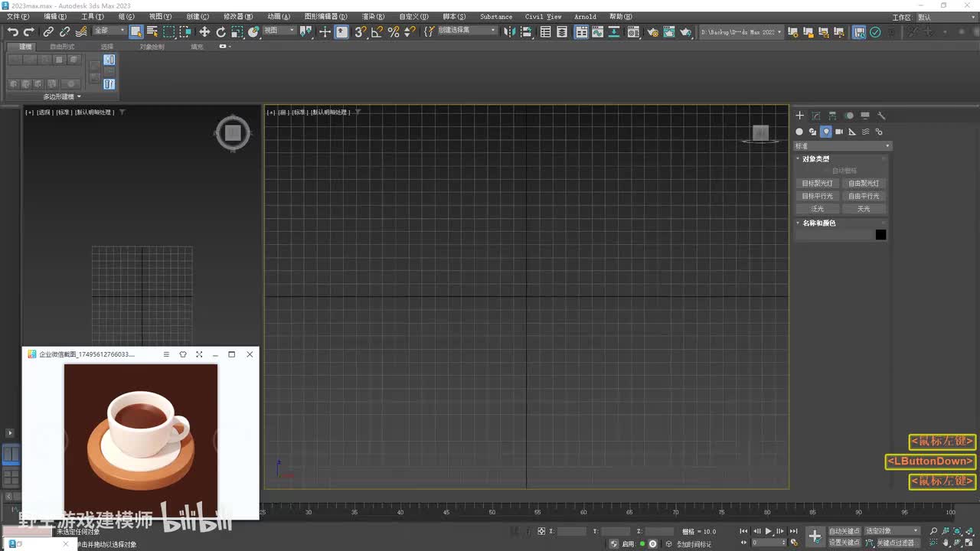Image resolution: width=980 pixels, height=551 pixels.
Task: Click the 目标平行光 button
Action: pyautogui.click(x=817, y=196)
